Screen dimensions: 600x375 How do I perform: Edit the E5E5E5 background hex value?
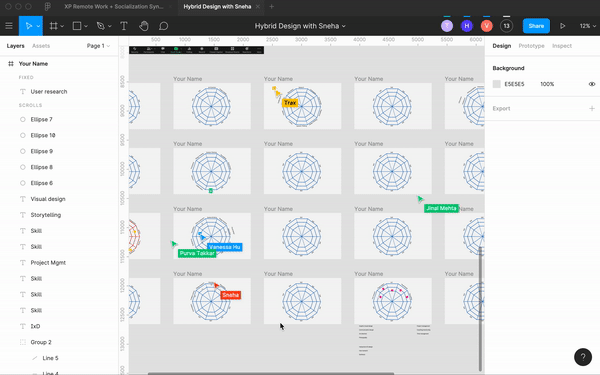pyautogui.click(x=514, y=84)
